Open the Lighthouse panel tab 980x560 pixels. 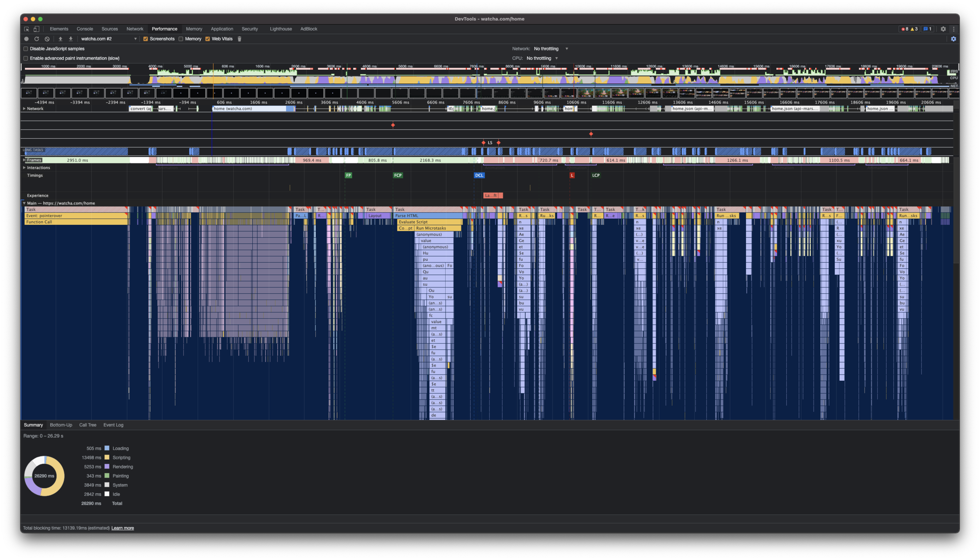click(280, 29)
